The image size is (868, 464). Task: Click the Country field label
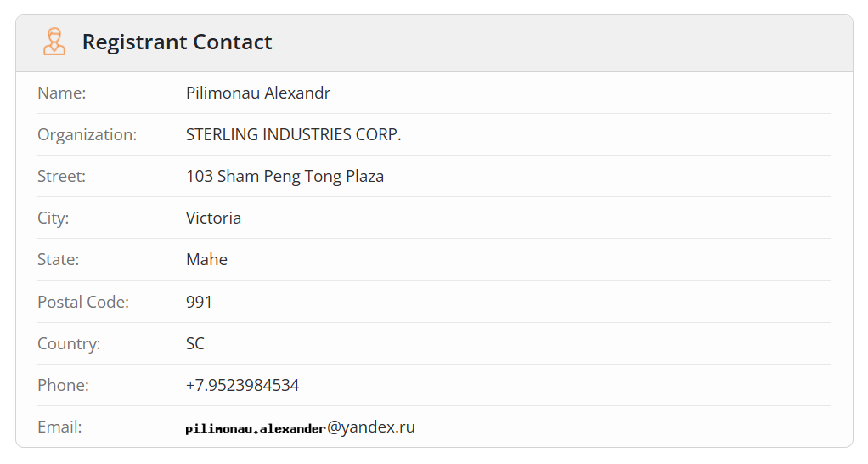pos(69,343)
